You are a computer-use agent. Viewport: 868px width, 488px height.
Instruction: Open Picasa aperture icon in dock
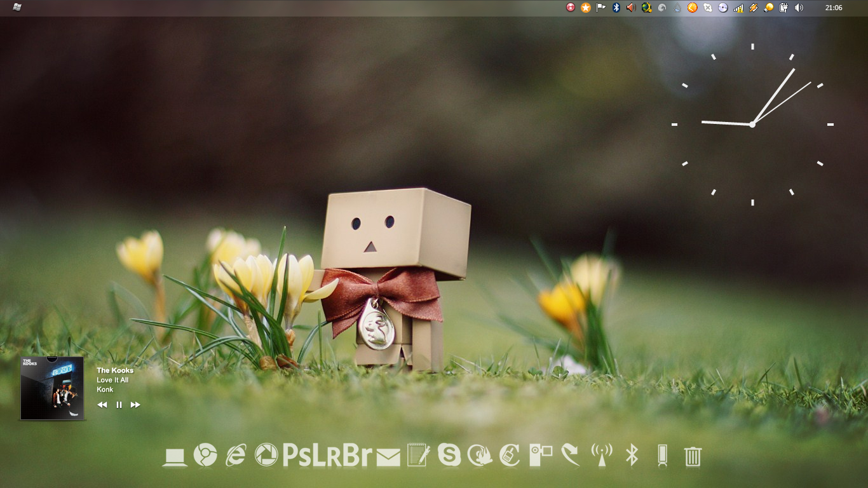pos(266,455)
